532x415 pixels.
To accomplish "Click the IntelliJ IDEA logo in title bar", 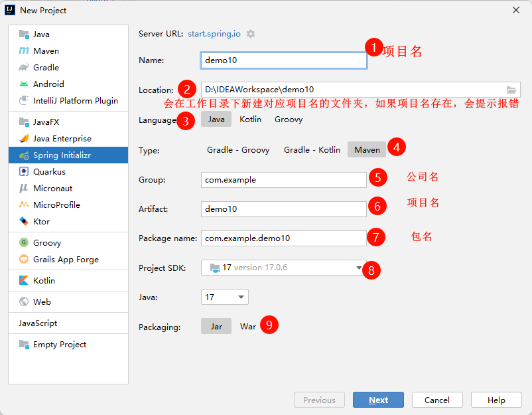I will pos(10,10).
